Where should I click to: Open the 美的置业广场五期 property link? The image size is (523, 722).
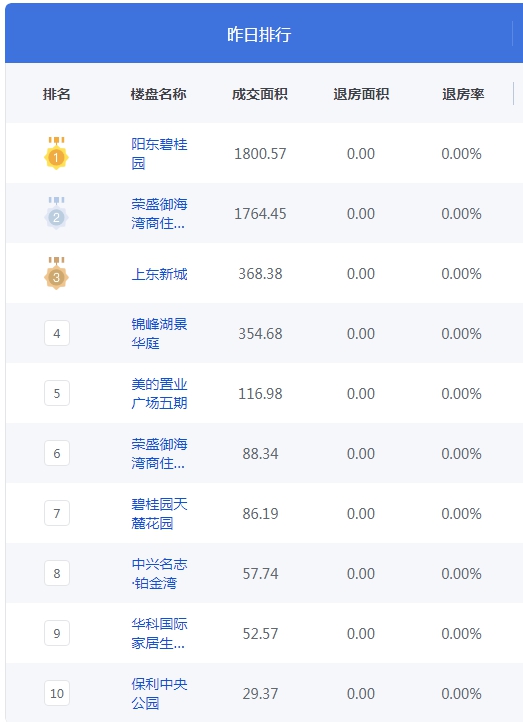[159, 394]
